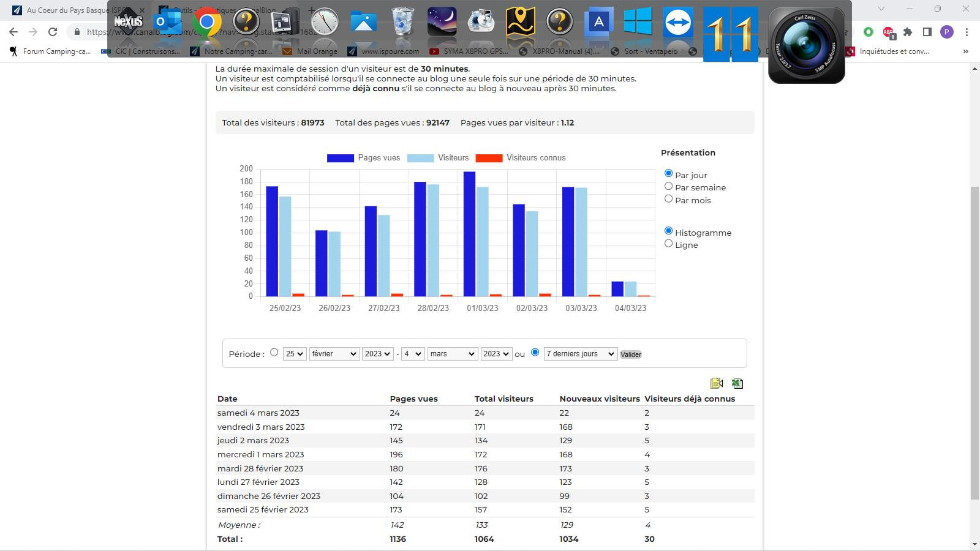Open the disk utility dock icon
The height and width of the screenshot is (551, 980).
coord(481,22)
